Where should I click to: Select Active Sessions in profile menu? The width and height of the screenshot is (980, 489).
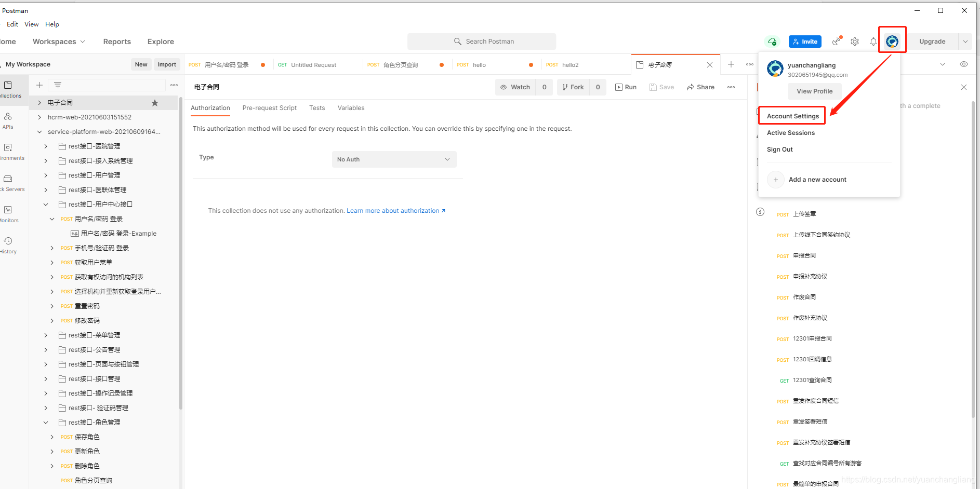(791, 133)
